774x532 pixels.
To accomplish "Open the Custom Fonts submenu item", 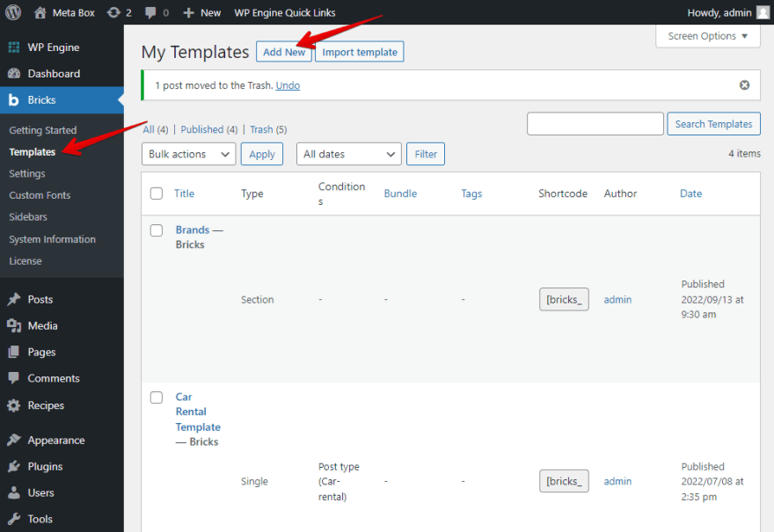I will point(40,195).
